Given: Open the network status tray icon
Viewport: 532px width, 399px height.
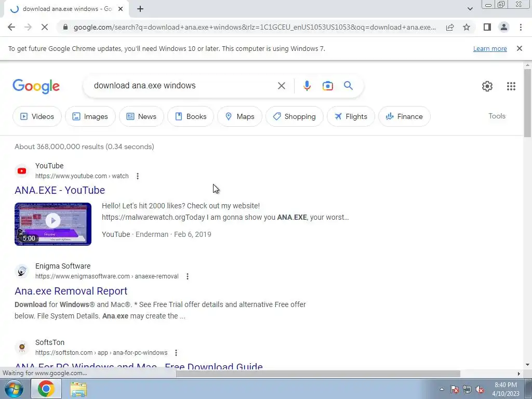Looking at the screenshot, I should (x=467, y=389).
